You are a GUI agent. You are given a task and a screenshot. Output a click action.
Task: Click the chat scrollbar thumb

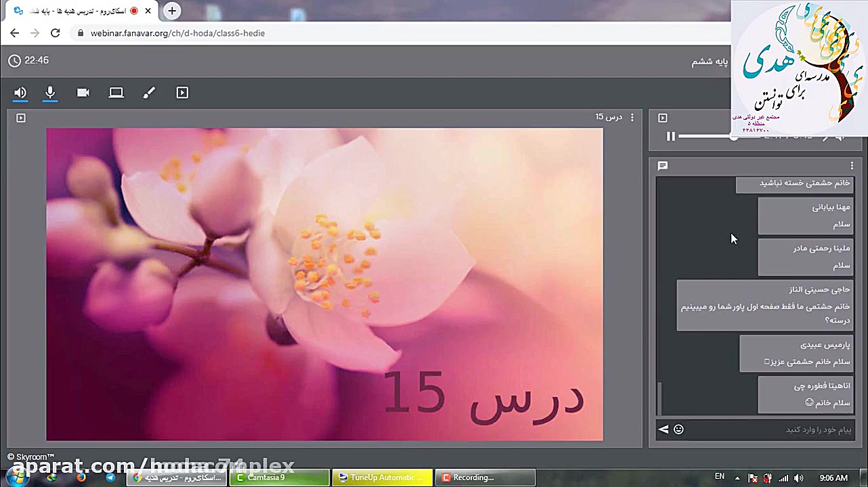click(659, 398)
